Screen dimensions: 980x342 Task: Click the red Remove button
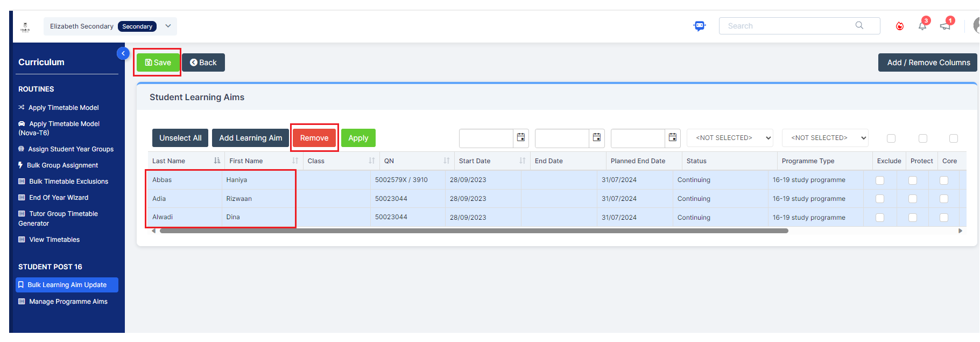point(314,138)
